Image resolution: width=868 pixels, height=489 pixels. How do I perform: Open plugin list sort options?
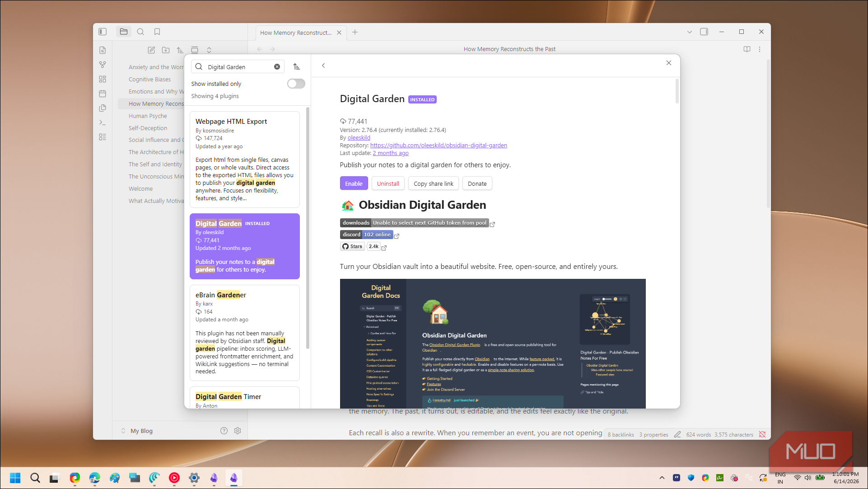(x=297, y=67)
